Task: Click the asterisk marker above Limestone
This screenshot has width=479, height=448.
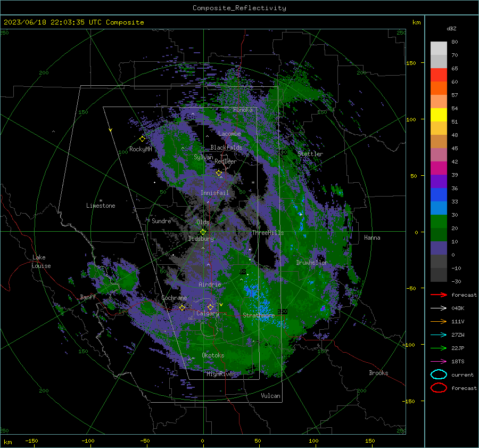Action: pos(101,201)
